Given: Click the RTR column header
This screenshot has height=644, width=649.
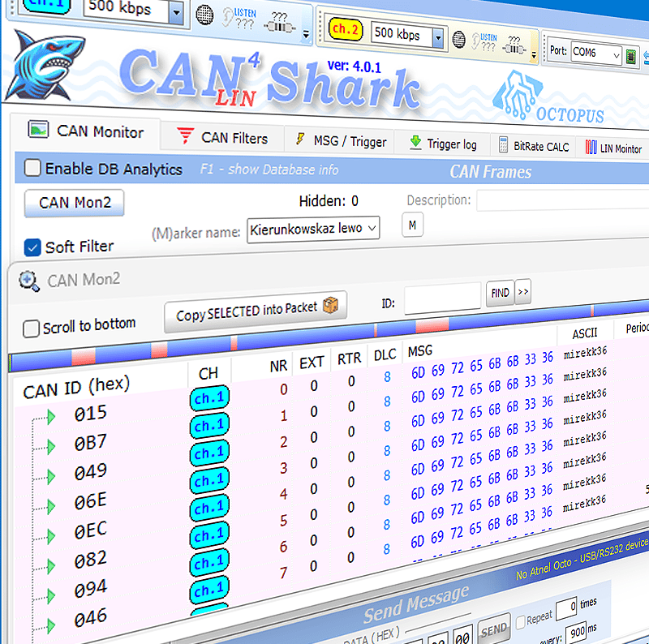Looking at the screenshot, I should point(350,358).
